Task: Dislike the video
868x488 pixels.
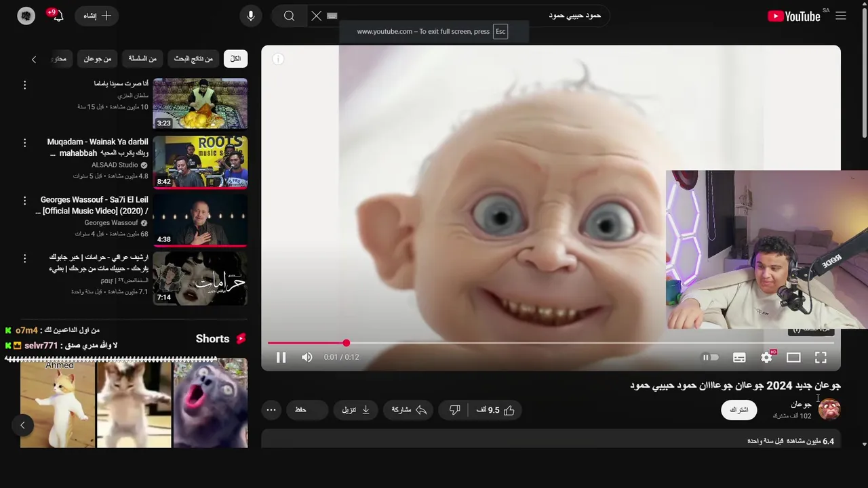Action: 455,410
